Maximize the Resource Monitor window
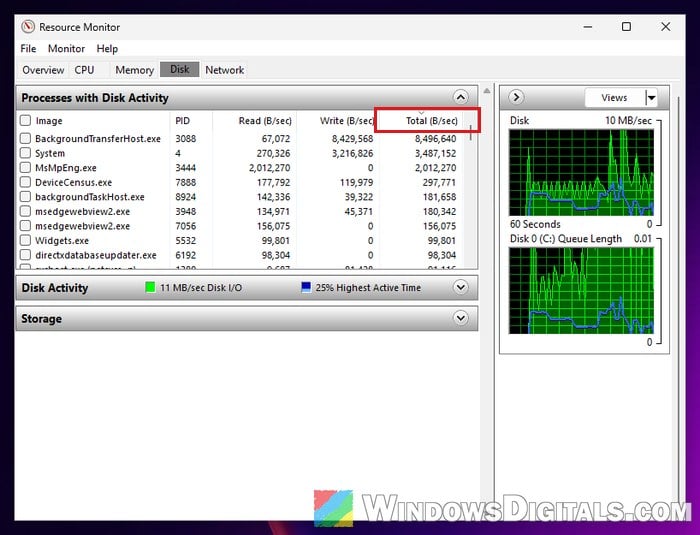The height and width of the screenshot is (535, 700). pyautogui.click(x=626, y=27)
